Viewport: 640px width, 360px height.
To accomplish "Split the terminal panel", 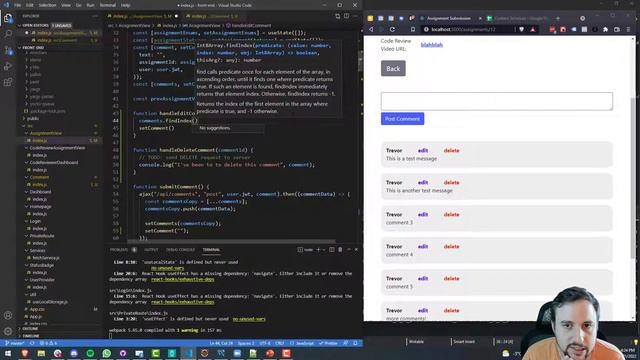I will click(331, 249).
